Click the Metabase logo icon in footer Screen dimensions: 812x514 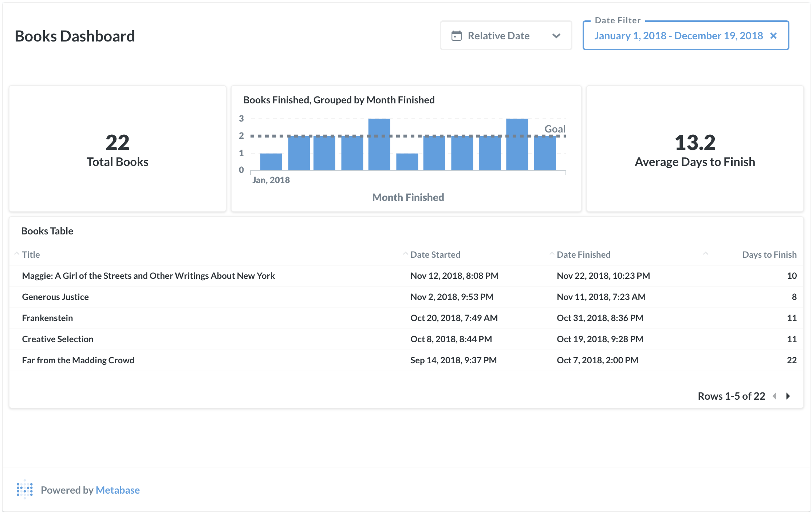pos(24,490)
